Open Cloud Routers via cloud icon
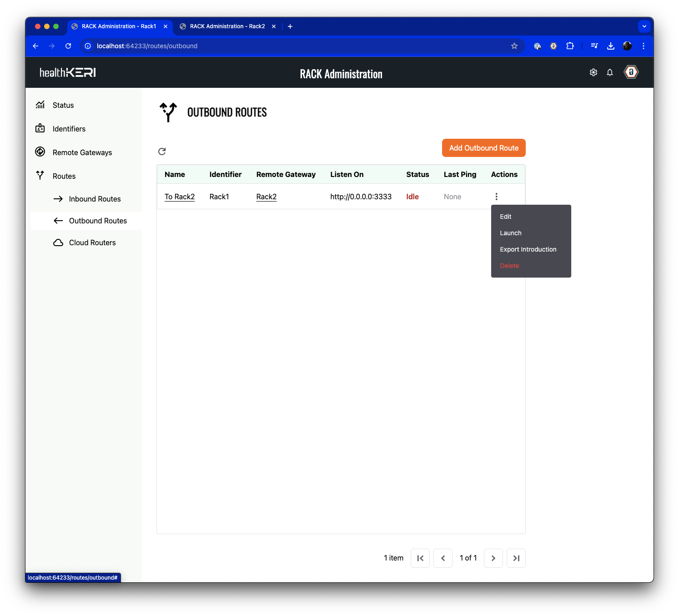Image resolution: width=679 pixels, height=616 pixels. 58,242
